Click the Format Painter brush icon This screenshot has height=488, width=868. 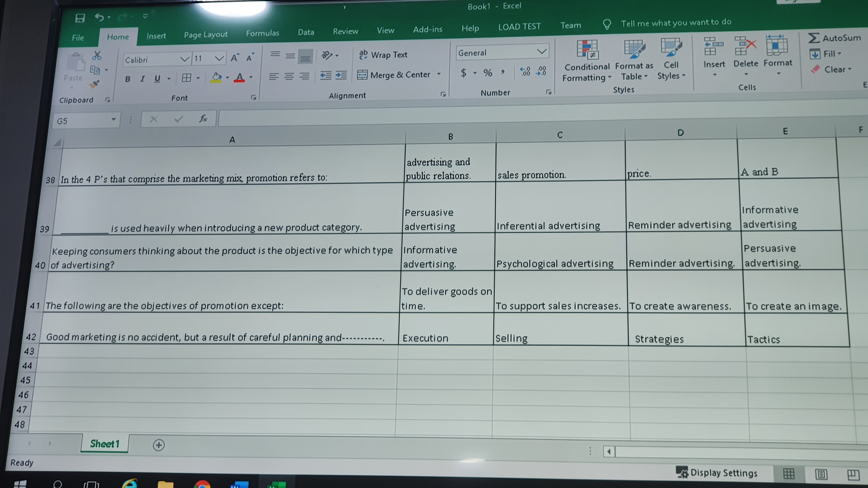(95, 84)
